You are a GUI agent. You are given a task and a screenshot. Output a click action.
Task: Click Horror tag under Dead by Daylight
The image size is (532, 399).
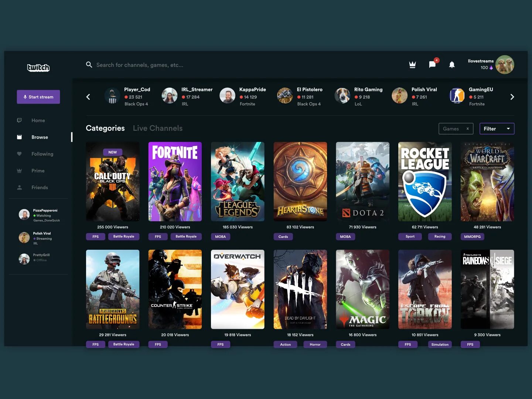click(315, 344)
